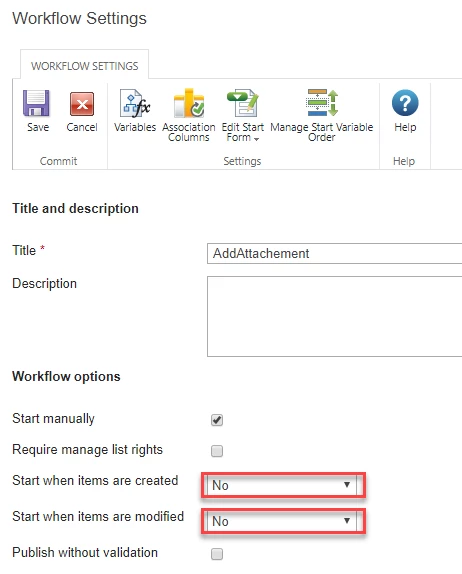This screenshot has height=574, width=462.
Task: Click into the Title input field
Action: pyautogui.click(x=335, y=253)
